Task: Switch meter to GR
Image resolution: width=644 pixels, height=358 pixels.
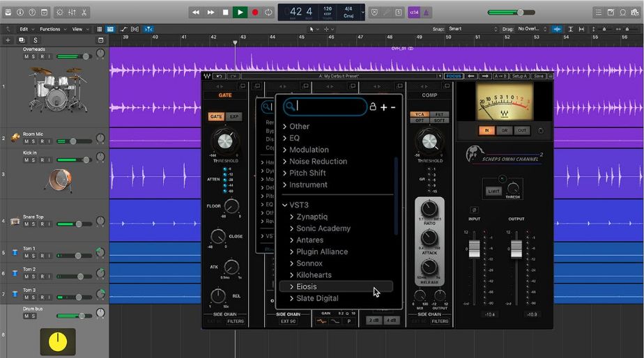Action: 505,130
